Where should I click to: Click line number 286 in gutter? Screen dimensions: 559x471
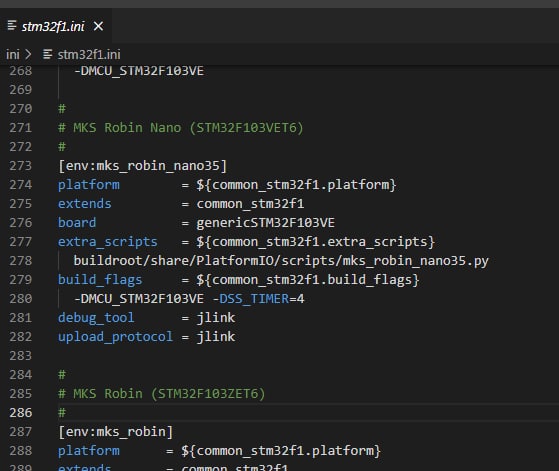[x=21, y=413]
